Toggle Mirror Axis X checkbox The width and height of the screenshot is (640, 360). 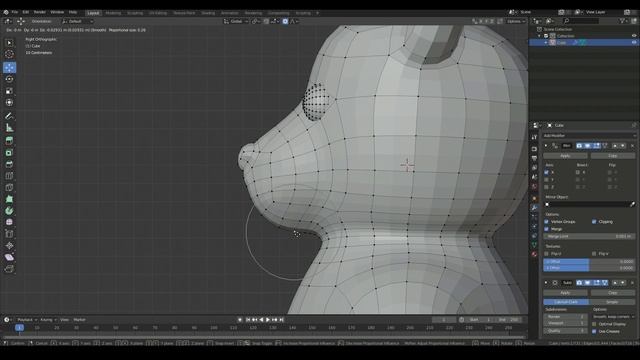click(547, 172)
